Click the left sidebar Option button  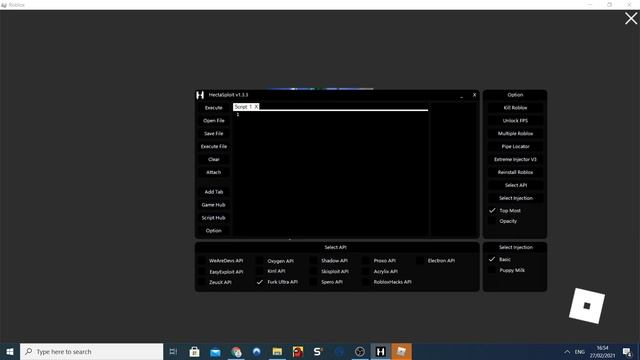coord(213,231)
